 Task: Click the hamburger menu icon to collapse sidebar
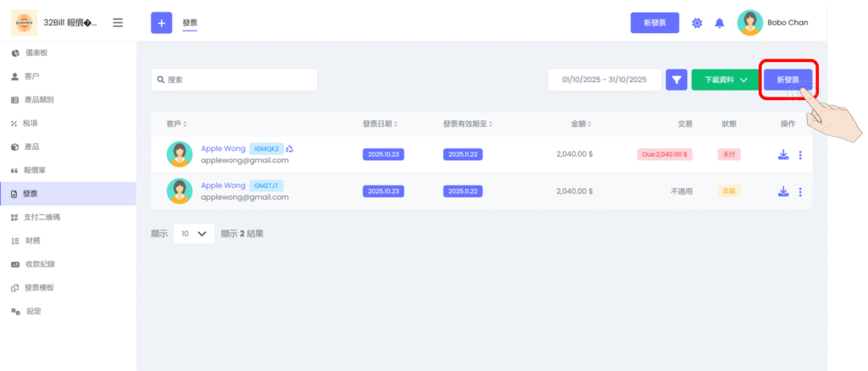point(118,23)
